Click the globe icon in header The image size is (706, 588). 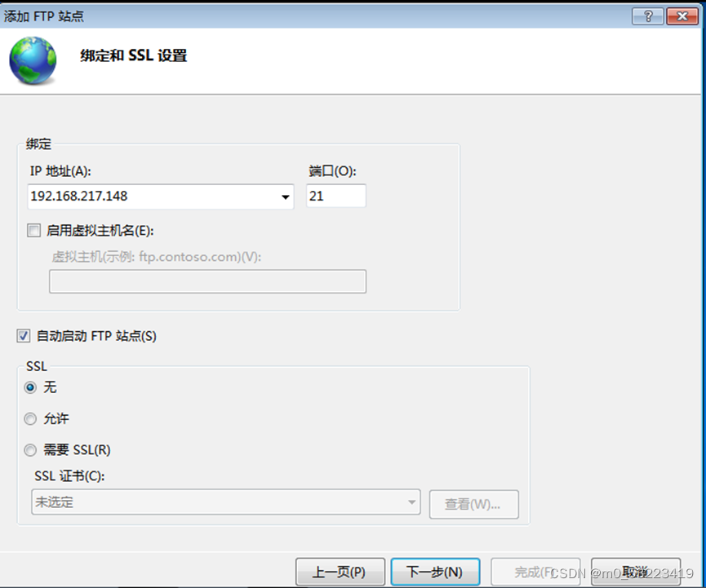pos(33,60)
